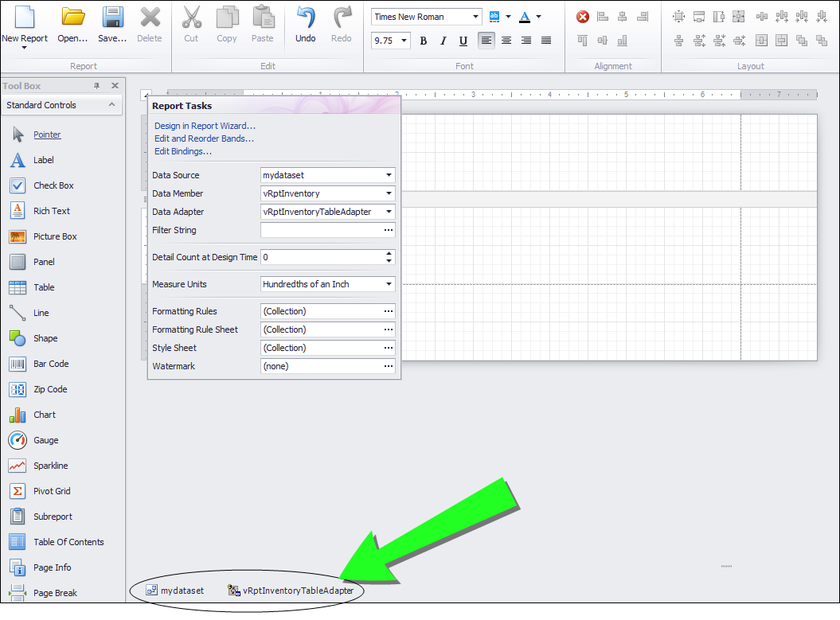Open the Watermark ellipsis editor
Screen dimensions: 840x620
click(x=389, y=366)
